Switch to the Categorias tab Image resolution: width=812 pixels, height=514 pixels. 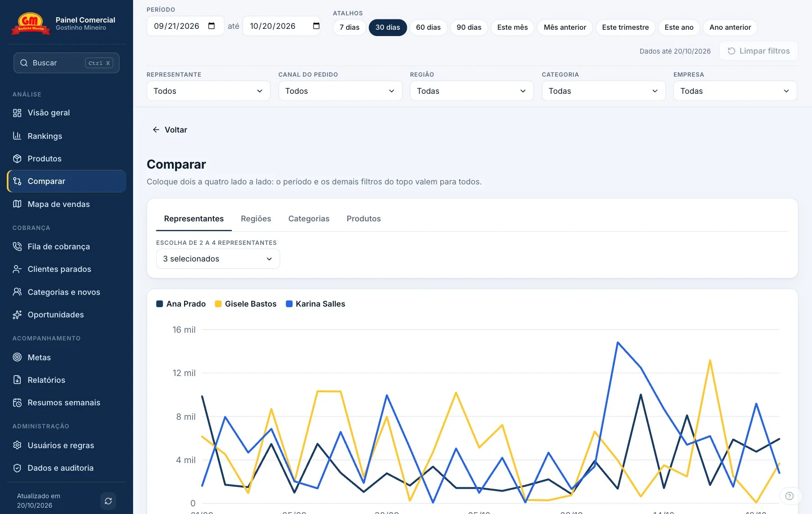(x=309, y=219)
